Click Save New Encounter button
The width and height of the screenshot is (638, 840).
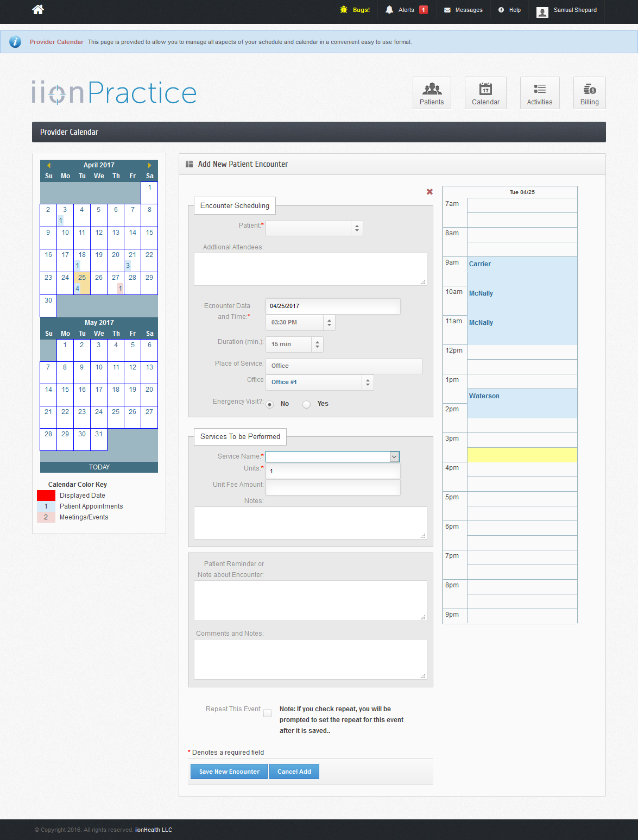(229, 772)
